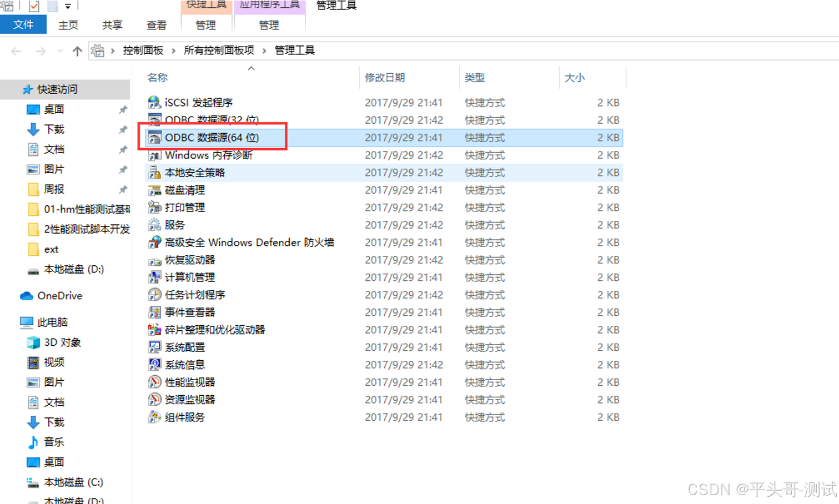
Task: Select the 组件服务 icon
Action: 154,417
